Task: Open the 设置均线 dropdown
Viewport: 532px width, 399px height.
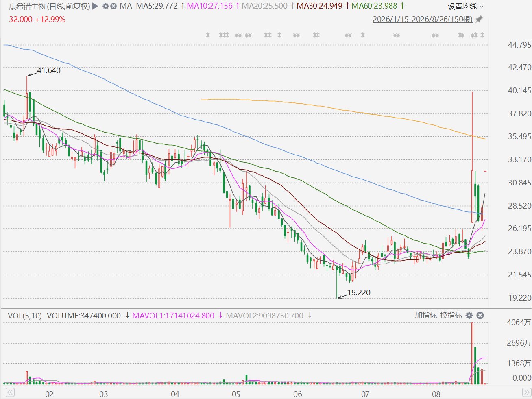Action: 466,7
